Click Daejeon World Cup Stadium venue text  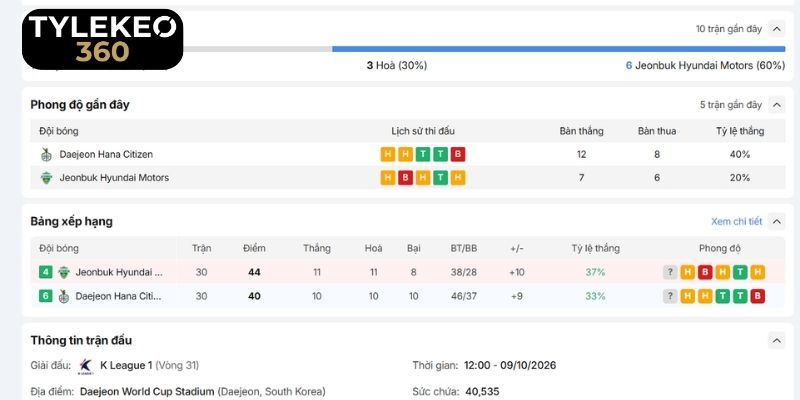[147, 392]
